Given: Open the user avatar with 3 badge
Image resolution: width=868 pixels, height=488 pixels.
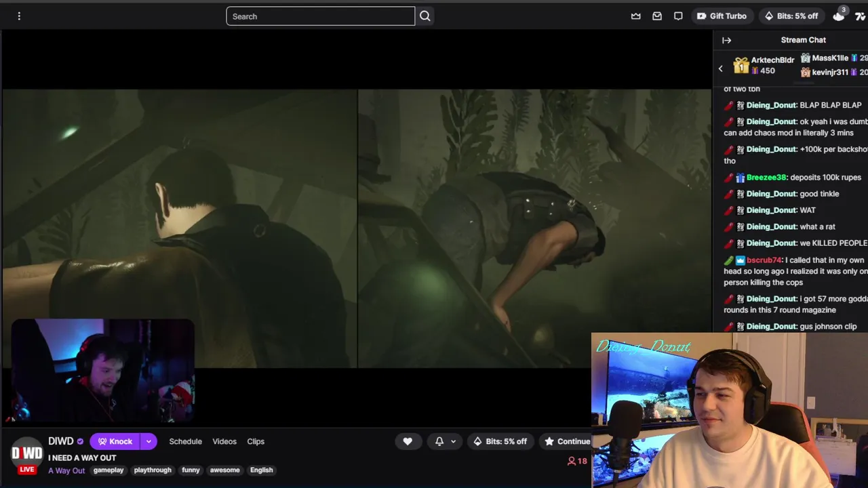Looking at the screenshot, I should [x=840, y=16].
